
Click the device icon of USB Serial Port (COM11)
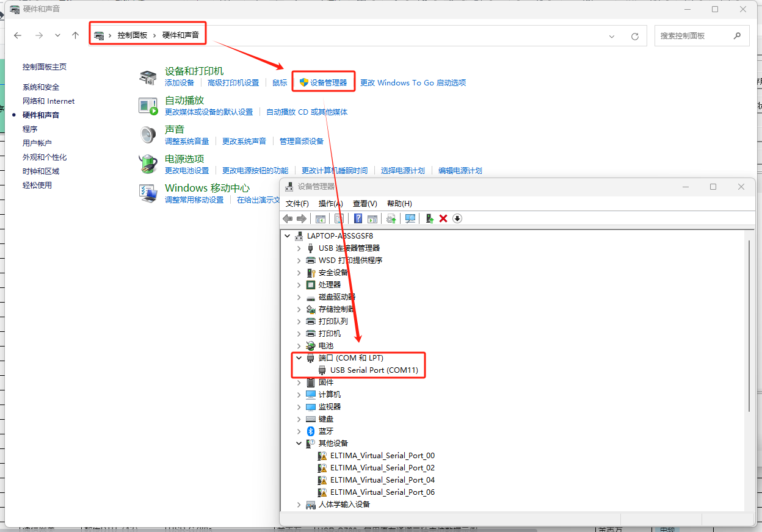click(x=322, y=370)
